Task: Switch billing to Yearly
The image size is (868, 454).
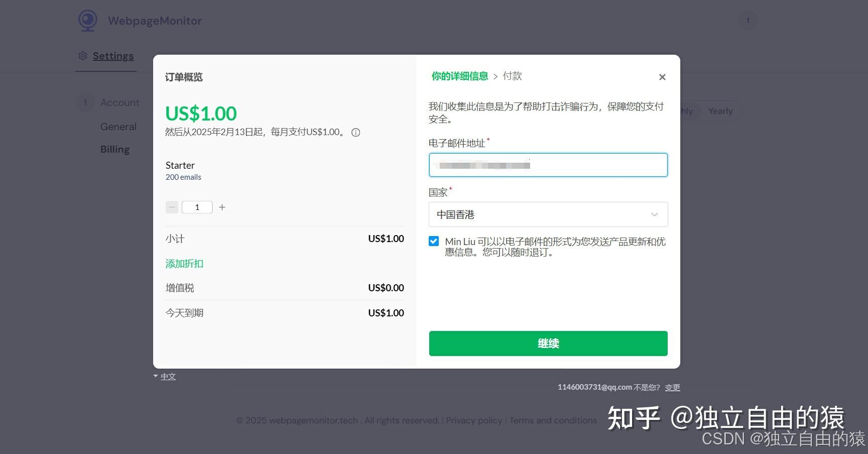Action: [720, 111]
